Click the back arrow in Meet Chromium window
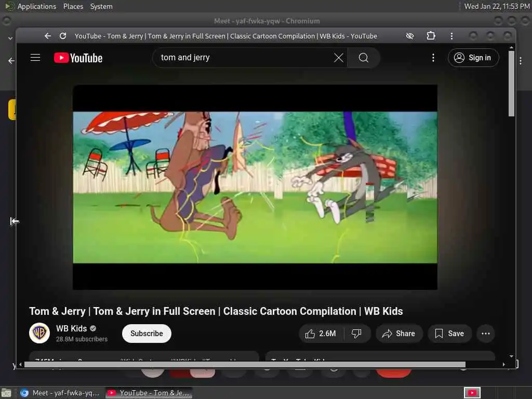 point(11,61)
